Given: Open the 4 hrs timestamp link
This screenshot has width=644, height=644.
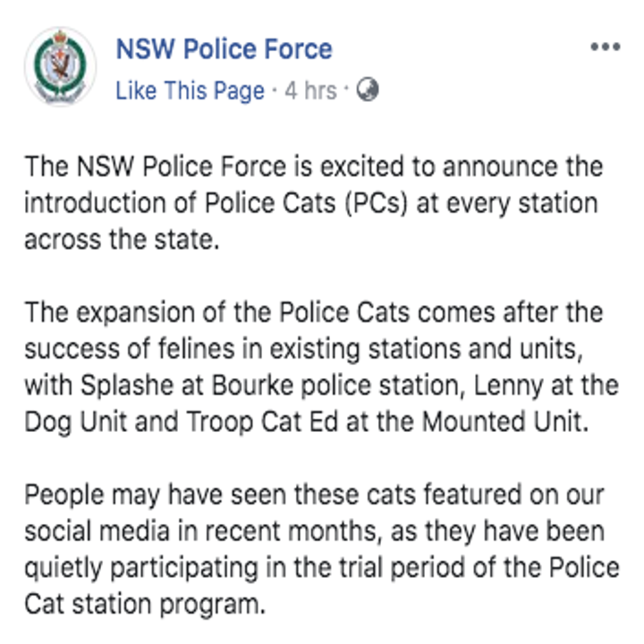Looking at the screenshot, I should (310, 91).
